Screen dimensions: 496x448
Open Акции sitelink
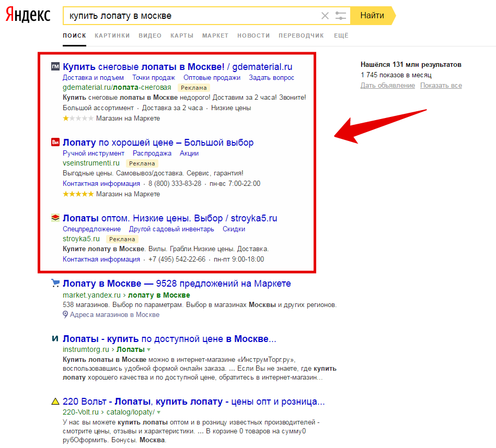coord(189,153)
